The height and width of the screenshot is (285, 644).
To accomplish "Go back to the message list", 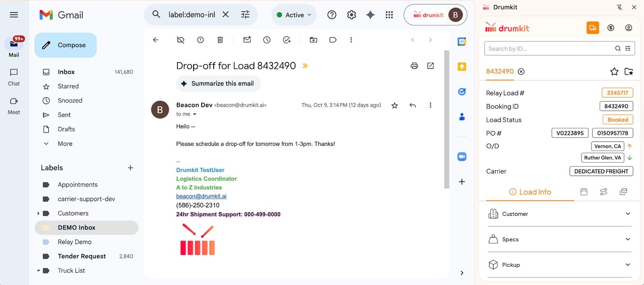I will [156, 40].
